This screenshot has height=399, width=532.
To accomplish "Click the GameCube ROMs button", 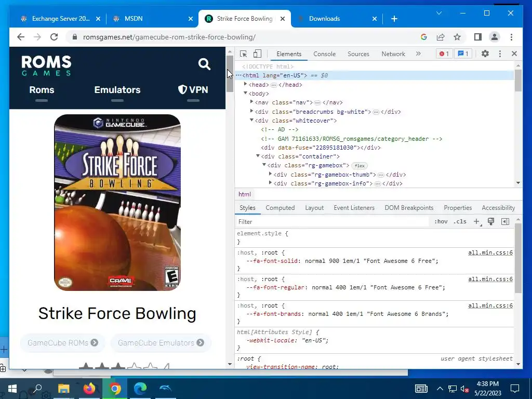I will 63,343.
